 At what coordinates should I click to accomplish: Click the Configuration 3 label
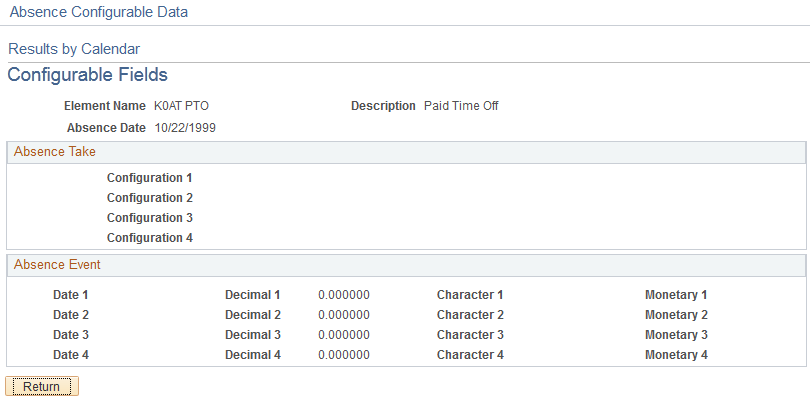click(x=149, y=218)
